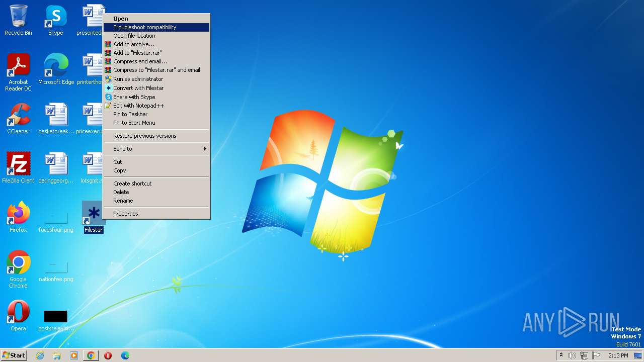
Task: Open the Start menu
Action: click(x=14, y=355)
